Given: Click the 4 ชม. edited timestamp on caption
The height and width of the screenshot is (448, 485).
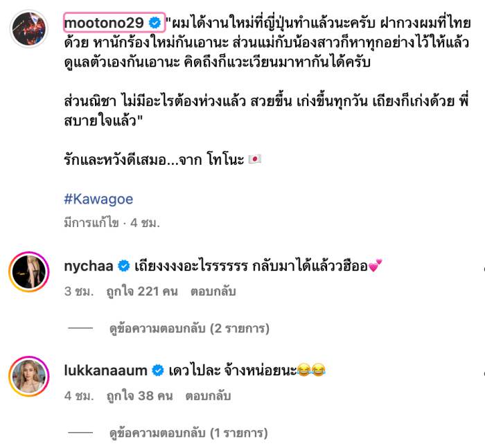Looking at the screenshot, I should tap(145, 223).
